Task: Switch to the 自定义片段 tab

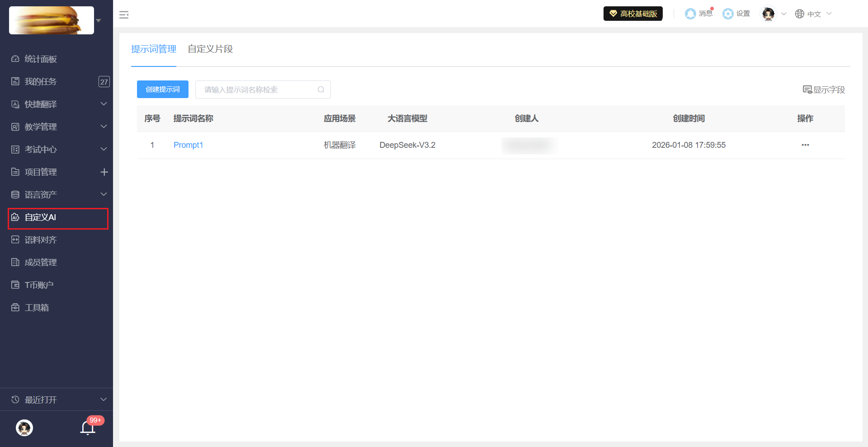Action: (210, 49)
